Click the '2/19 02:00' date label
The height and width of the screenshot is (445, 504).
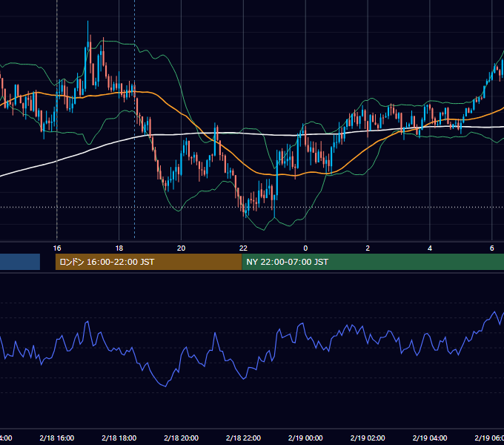[x=368, y=438]
